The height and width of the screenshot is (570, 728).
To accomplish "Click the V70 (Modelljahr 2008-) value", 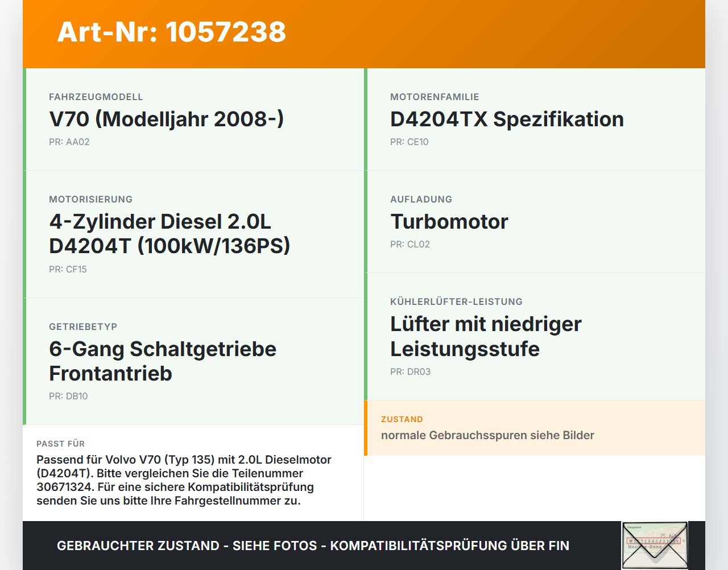I will [x=167, y=119].
